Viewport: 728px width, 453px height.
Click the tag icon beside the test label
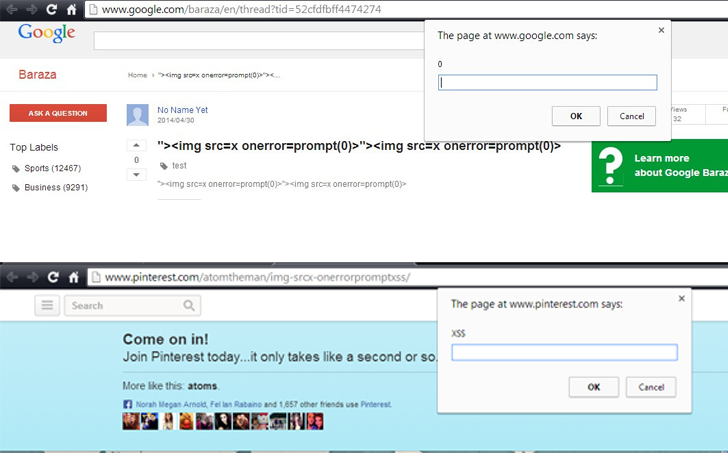163,166
